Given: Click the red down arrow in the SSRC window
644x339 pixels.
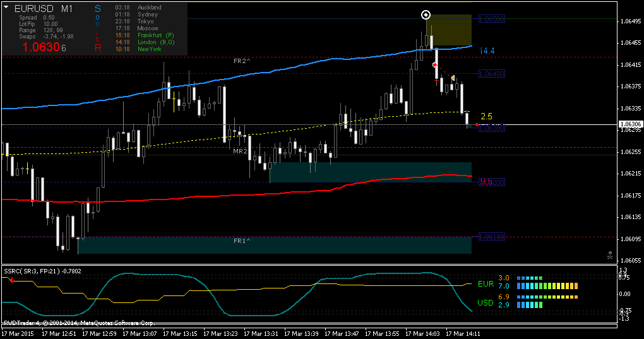Looking at the screenshot, I should tap(12, 280).
